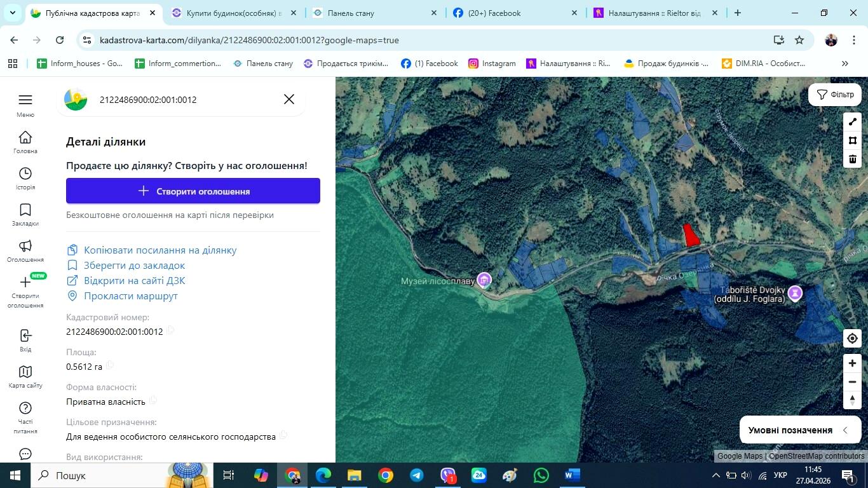Go to Головна home page

point(25,137)
